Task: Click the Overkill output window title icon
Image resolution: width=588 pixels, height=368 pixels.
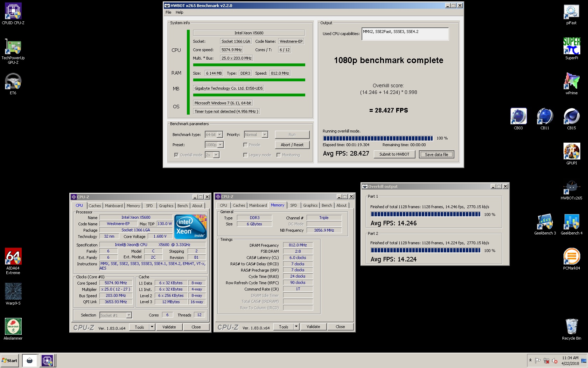Action: point(365,186)
